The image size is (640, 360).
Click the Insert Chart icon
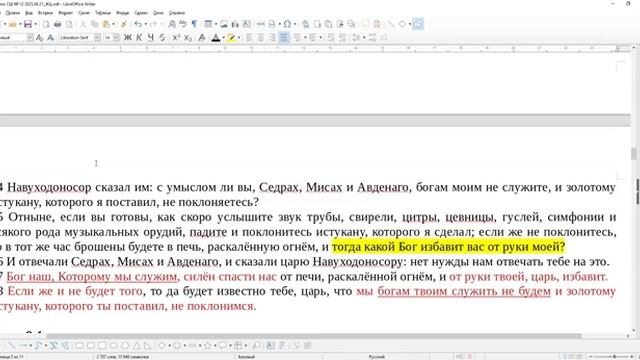click(x=235, y=24)
